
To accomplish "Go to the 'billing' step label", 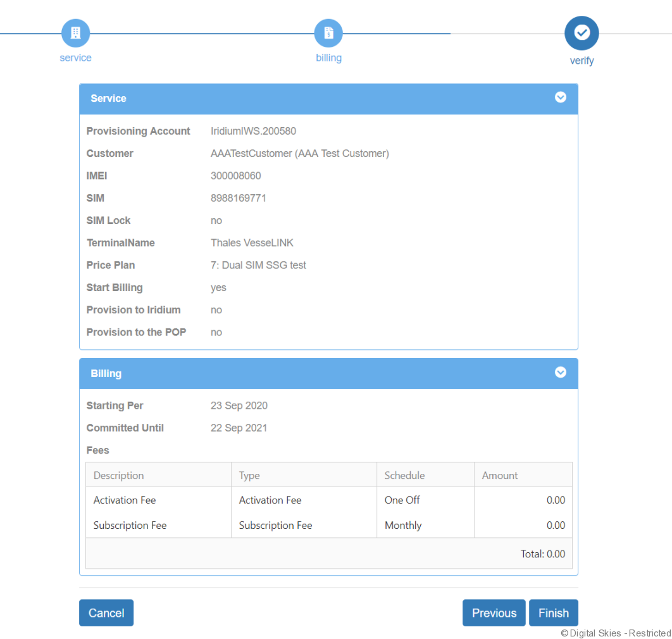I will pos(328,58).
